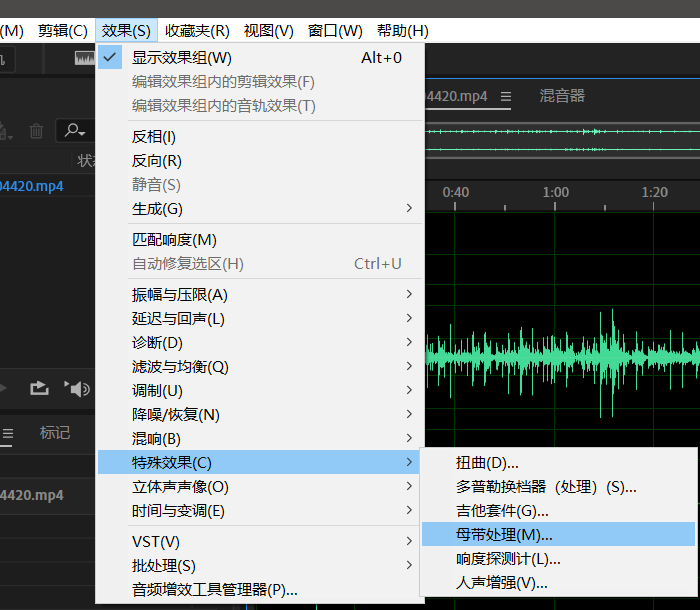Viewport: 700px width, 610px height.
Task: Click the auto-play speaker icon
Action: click(76, 388)
